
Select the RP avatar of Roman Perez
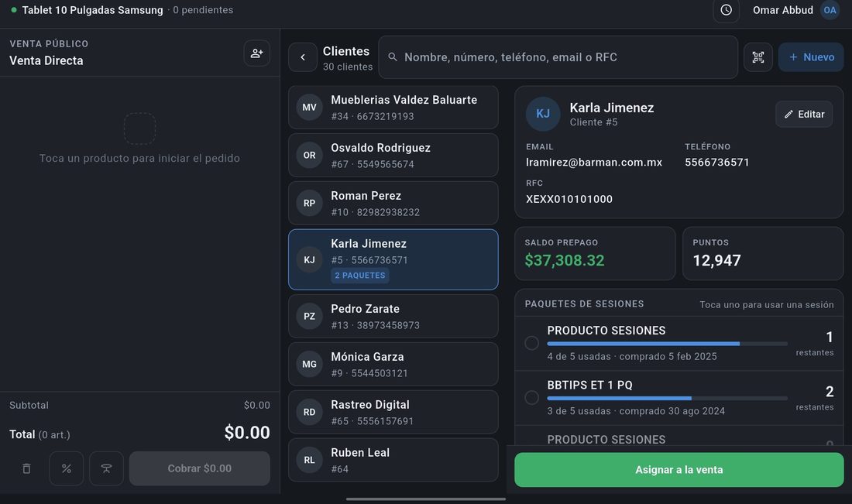309,203
